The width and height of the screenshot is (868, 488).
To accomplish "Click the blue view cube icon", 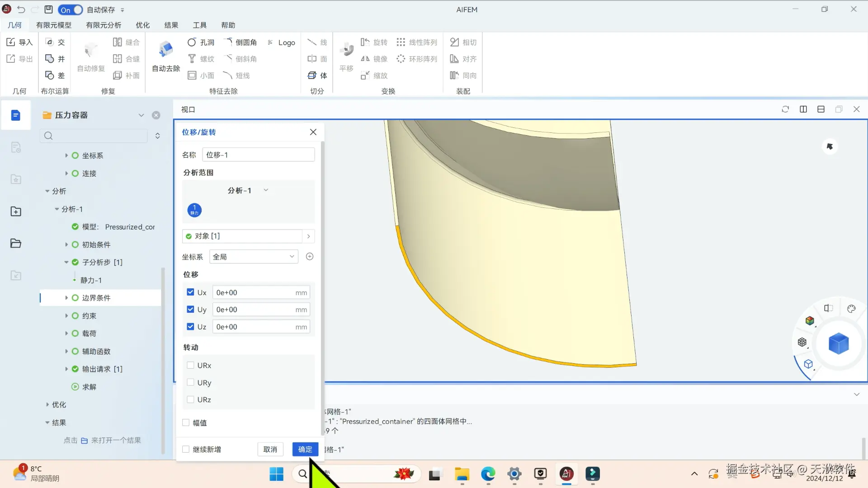I will coord(838,344).
